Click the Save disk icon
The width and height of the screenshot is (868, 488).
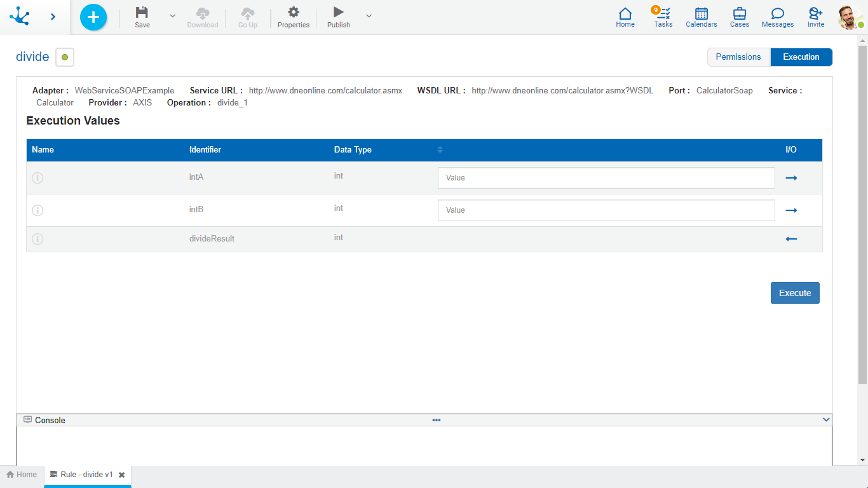pyautogui.click(x=142, y=13)
